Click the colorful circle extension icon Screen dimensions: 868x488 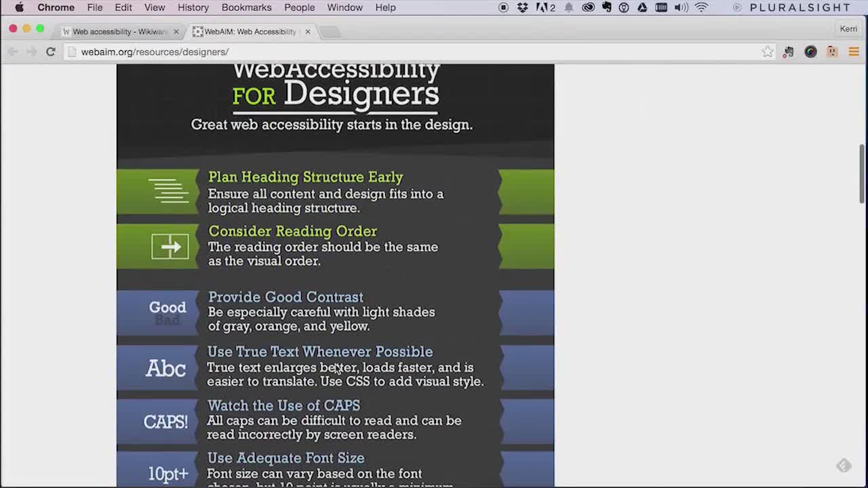[810, 52]
